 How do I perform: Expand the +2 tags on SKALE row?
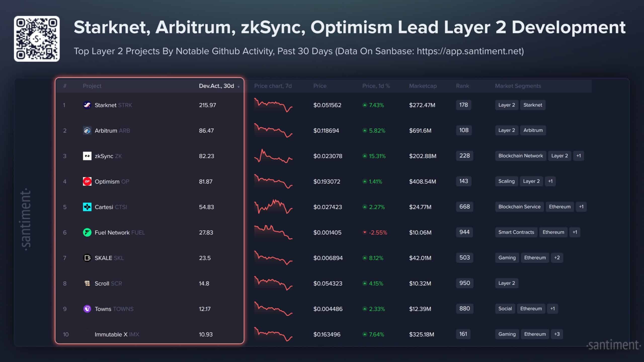(x=557, y=258)
